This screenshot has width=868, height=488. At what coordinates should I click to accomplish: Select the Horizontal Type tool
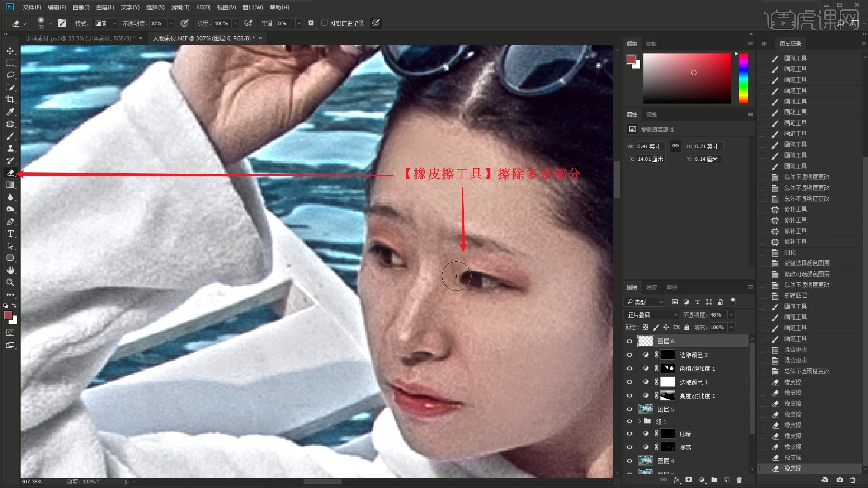(x=10, y=234)
